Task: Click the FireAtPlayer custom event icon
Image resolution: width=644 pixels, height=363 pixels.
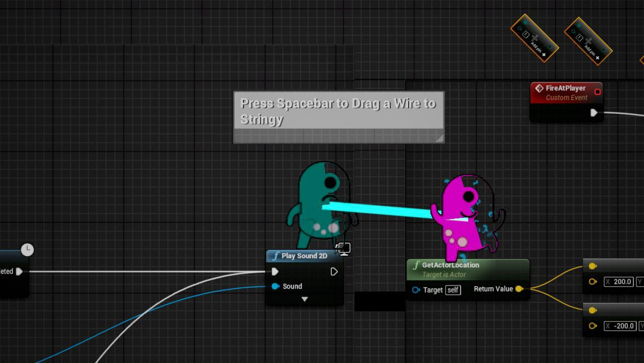Action: pos(539,88)
